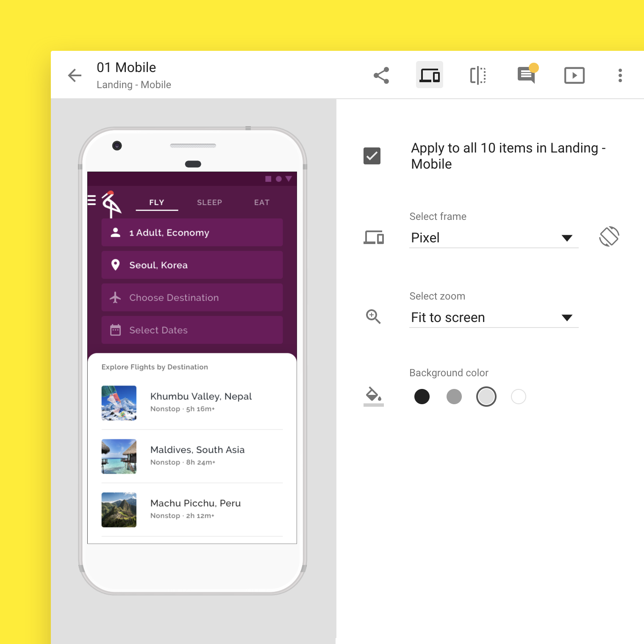Click Khumbu Valley, Nepal title text
Image resolution: width=644 pixels, height=644 pixels.
click(201, 397)
